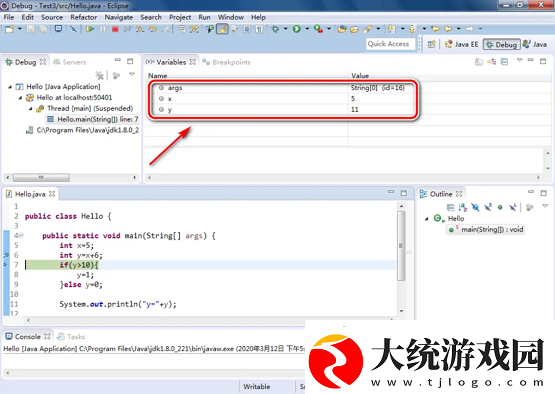Click the Save All toolbar icon
Image resolution: width=555 pixels, height=394 pixels.
click(x=43, y=29)
